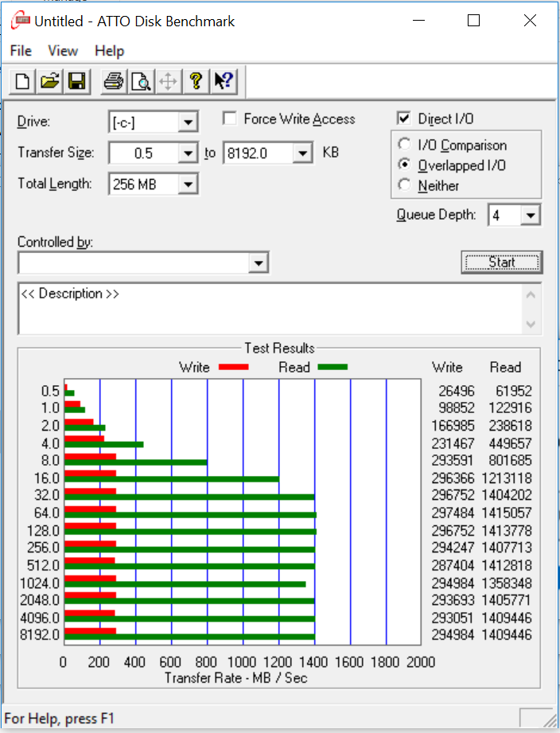This screenshot has width=560, height=733.
Task: Click the 2000 axis tick label
Action: pyautogui.click(x=421, y=662)
